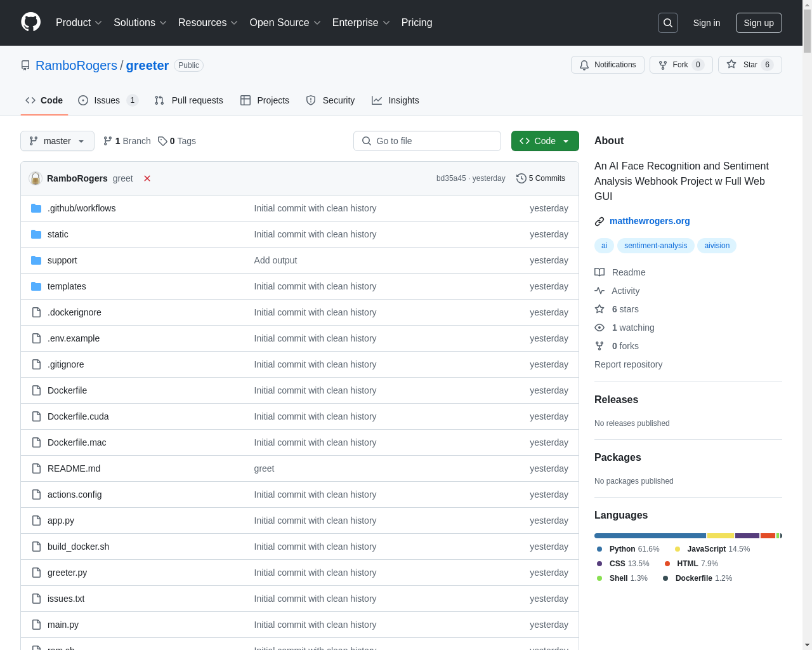Open the issues.txt file
Image resolution: width=812 pixels, height=650 pixels.
click(66, 599)
